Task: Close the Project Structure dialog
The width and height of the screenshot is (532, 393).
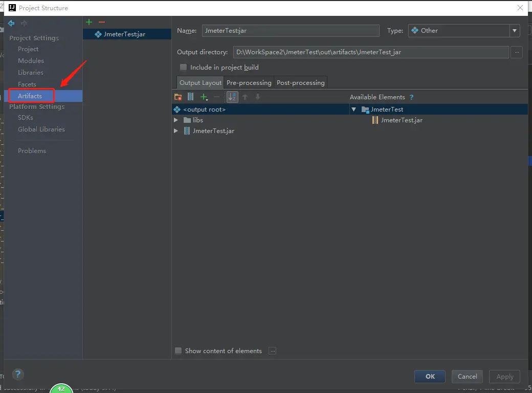Action: (520, 8)
